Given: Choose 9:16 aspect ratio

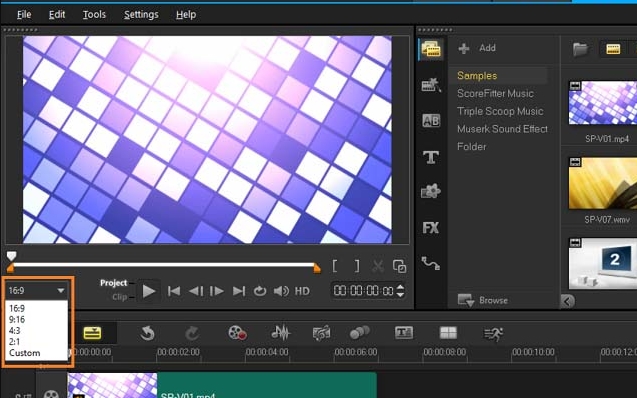Looking at the screenshot, I should (17, 320).
